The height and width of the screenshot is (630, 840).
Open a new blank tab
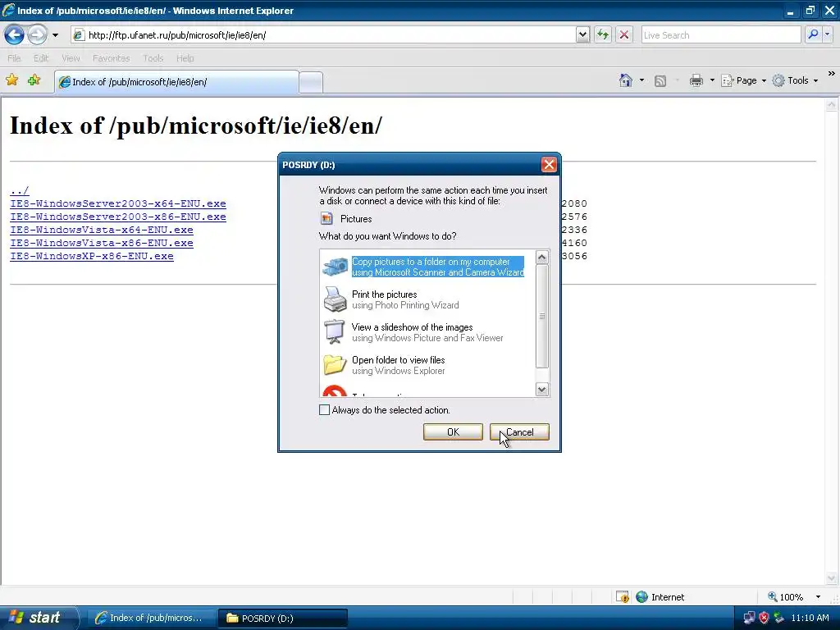[311, 83]
